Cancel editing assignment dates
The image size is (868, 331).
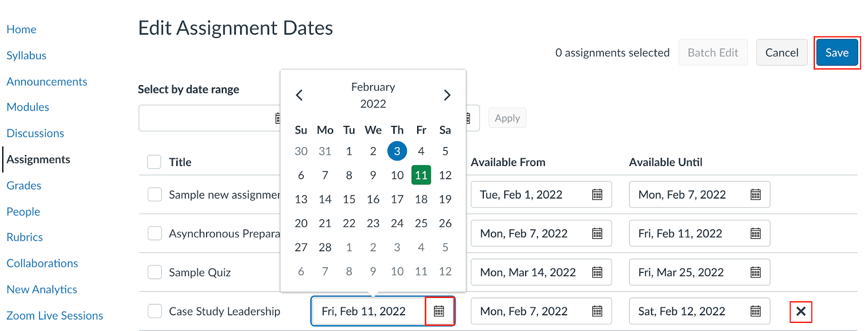coord(782,53)
